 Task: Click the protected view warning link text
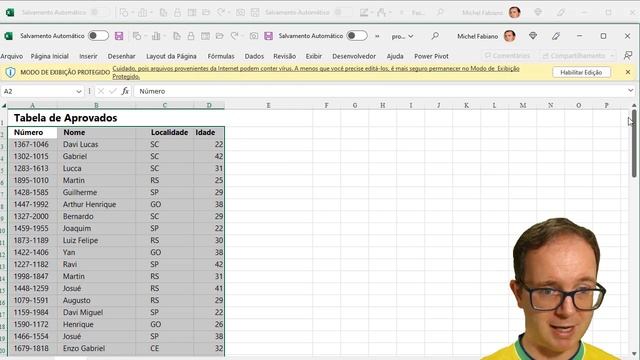[316, 72]
